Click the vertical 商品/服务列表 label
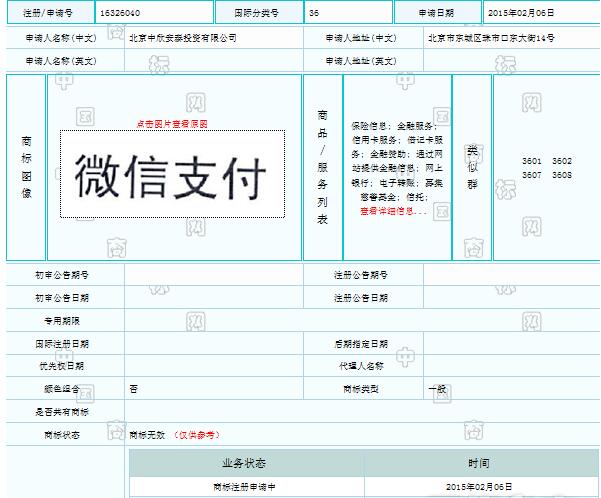The image size is (601, 498). (322, 167)
